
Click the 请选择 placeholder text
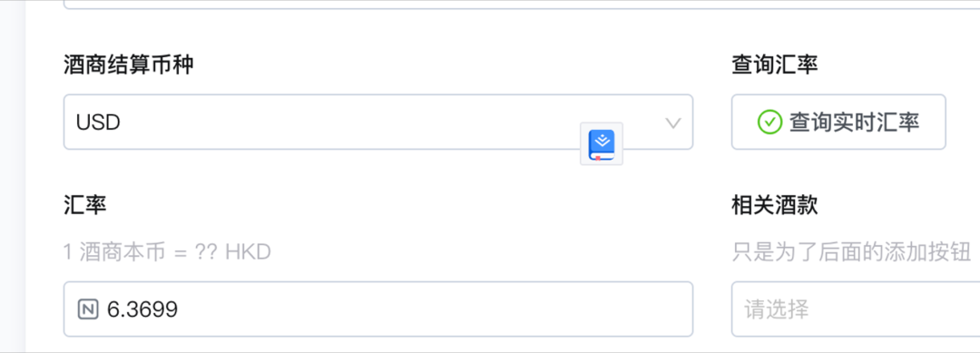click(776, 309)
